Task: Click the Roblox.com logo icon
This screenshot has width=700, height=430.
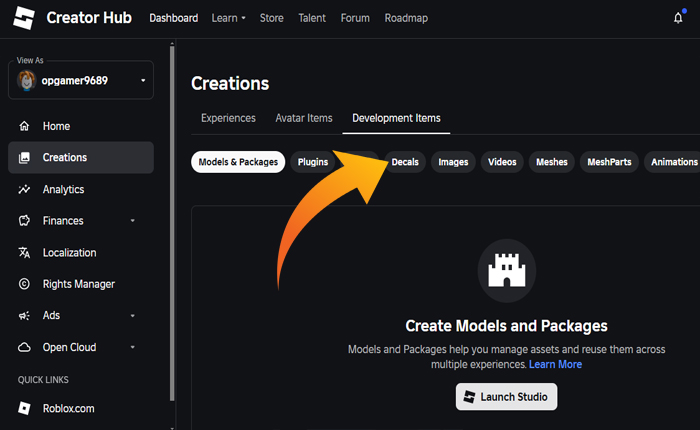Action: 24,408
